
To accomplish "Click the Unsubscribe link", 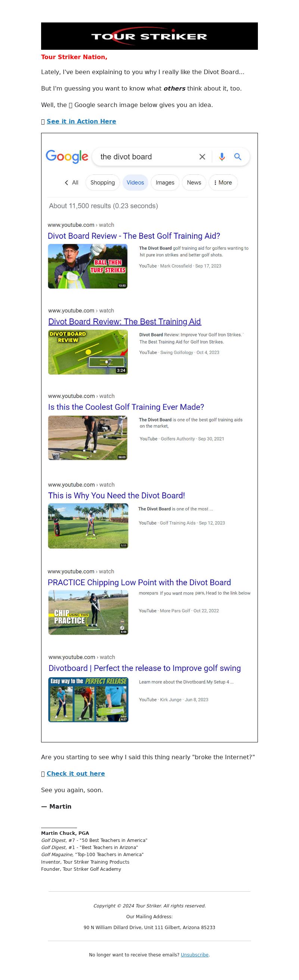I will coord(194,955).
